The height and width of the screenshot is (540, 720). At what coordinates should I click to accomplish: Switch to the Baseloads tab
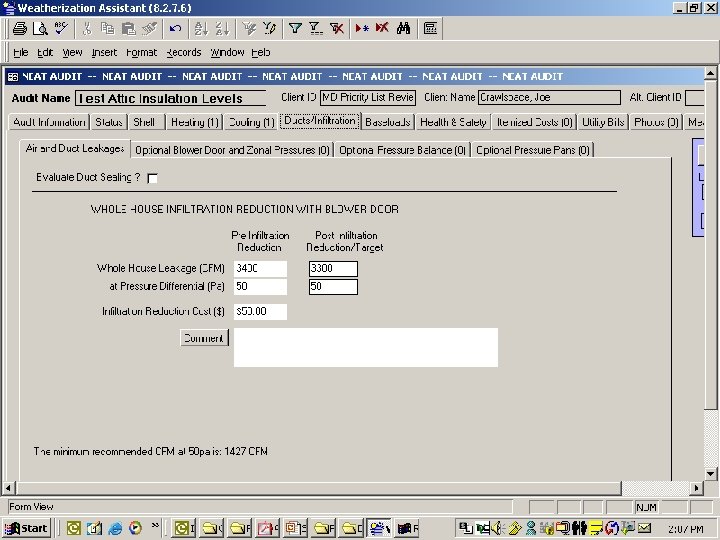pos(388,122)
